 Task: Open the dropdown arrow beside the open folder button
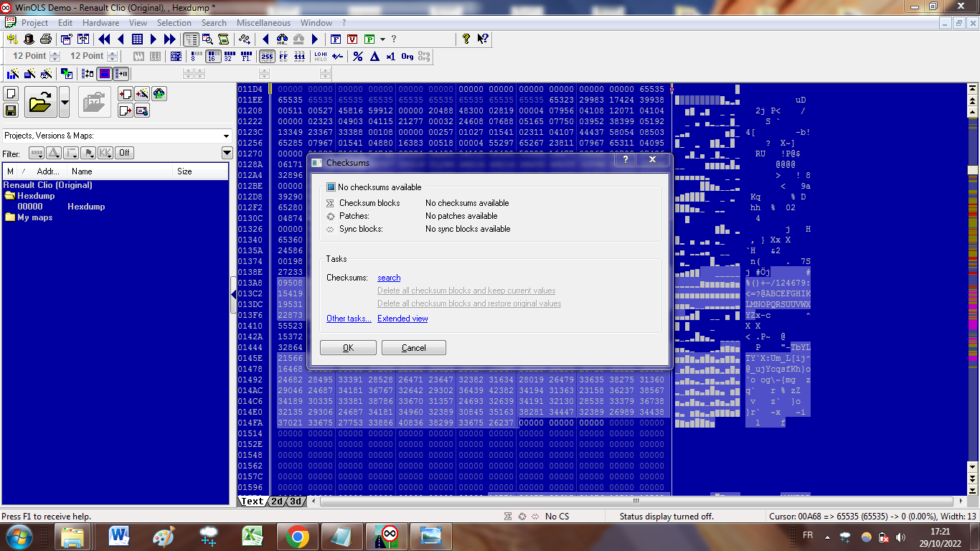coord(64,102)
